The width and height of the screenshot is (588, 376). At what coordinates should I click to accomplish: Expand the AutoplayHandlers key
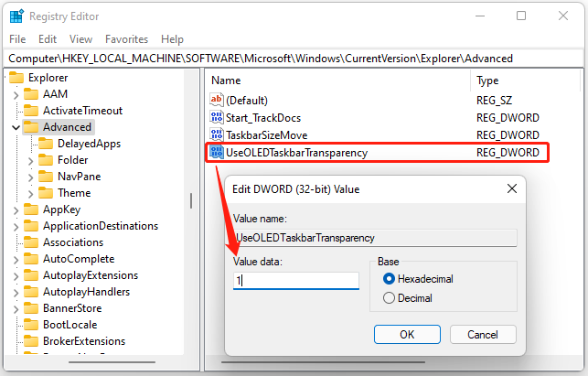pyautogui.click(x=16, y=293)
